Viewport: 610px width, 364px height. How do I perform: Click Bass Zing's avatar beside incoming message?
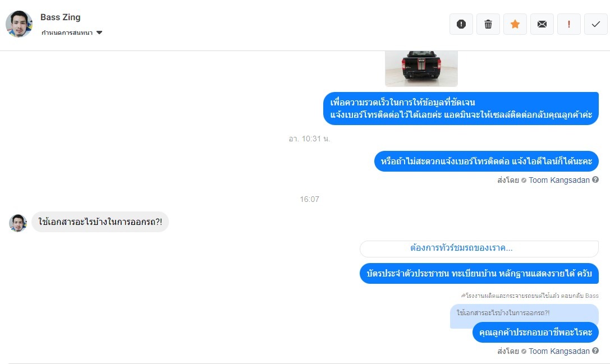18,223
